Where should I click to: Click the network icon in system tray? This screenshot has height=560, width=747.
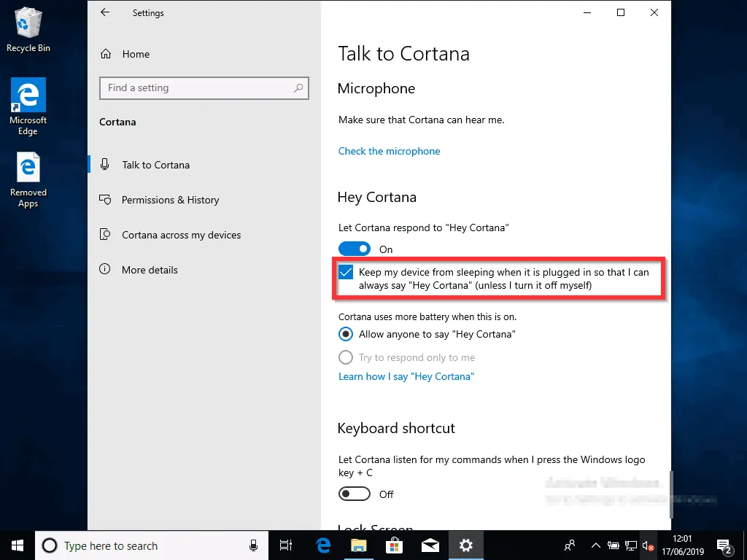631,545
